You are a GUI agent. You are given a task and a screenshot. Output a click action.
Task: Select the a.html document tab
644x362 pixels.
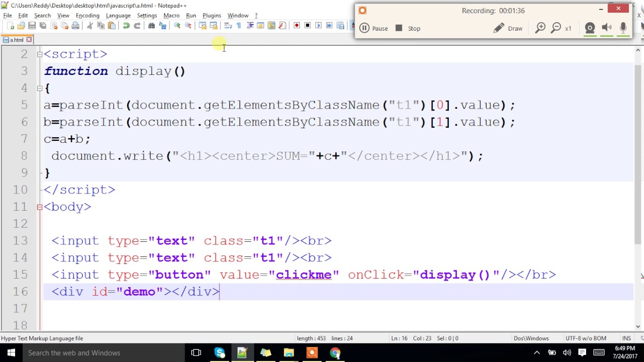coord(17,40)
